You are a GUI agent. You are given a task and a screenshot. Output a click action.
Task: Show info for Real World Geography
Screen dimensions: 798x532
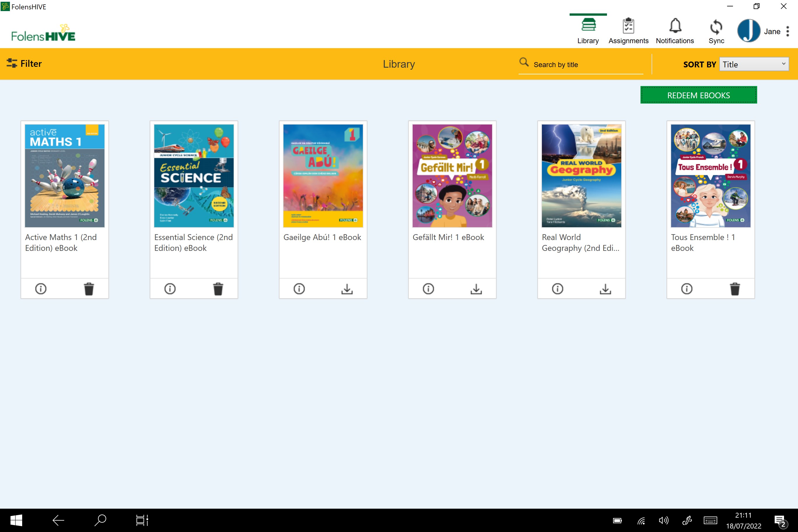pyautogui.click(x=557, y=289)
